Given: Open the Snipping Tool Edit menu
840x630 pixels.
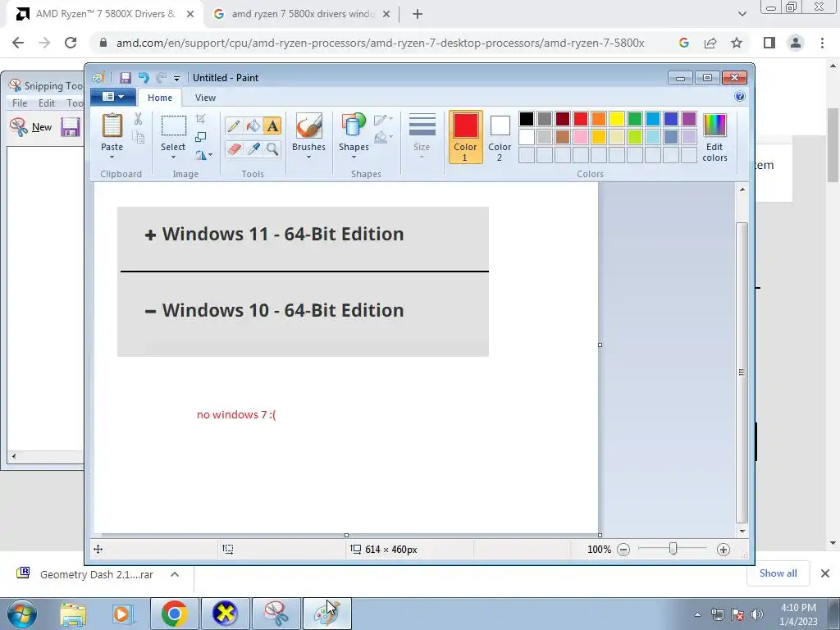Looking at the screenshot, I should (47, 103).
